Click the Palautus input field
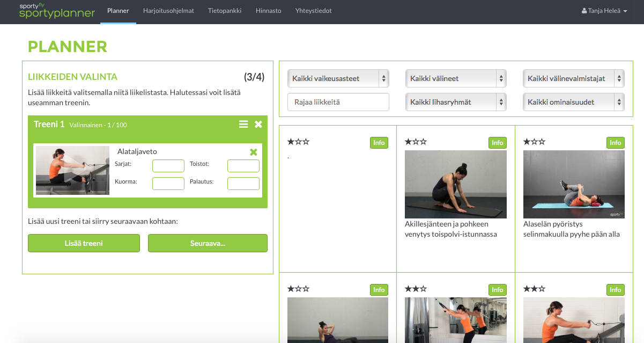 click(243, 184)
